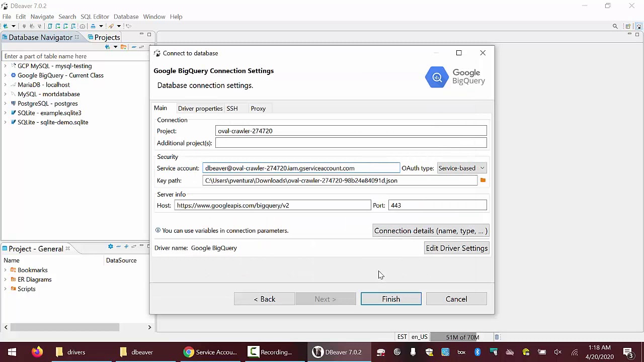Open the File menu
The height and width of the screenshot is (362, 644).
[x=7, y=17]
